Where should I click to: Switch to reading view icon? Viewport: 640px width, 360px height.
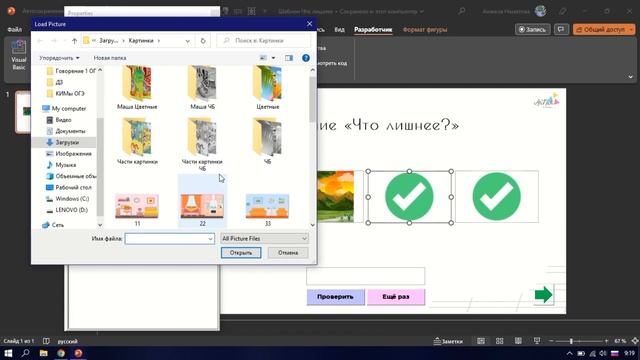(x=518, y=341)
